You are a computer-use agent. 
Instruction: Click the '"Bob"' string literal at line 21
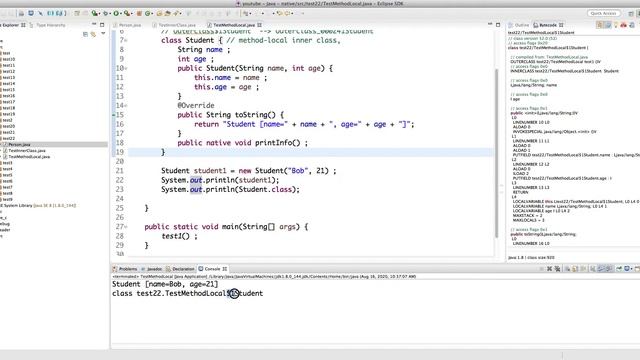click(x=298, y=171)
